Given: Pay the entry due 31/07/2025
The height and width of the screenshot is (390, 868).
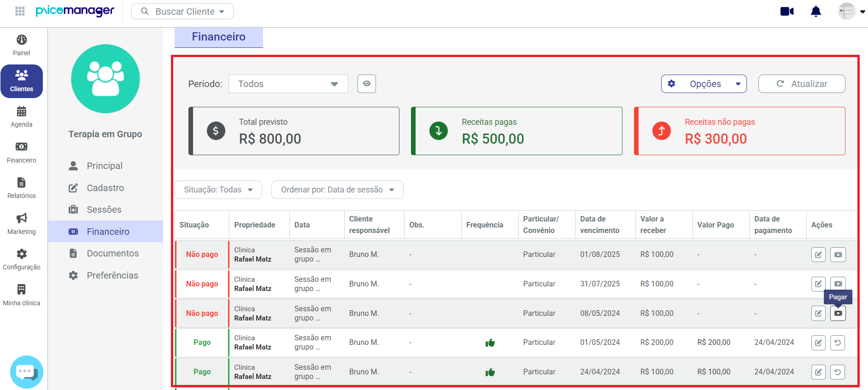Looking at the screenshot, I should point(838,284).
